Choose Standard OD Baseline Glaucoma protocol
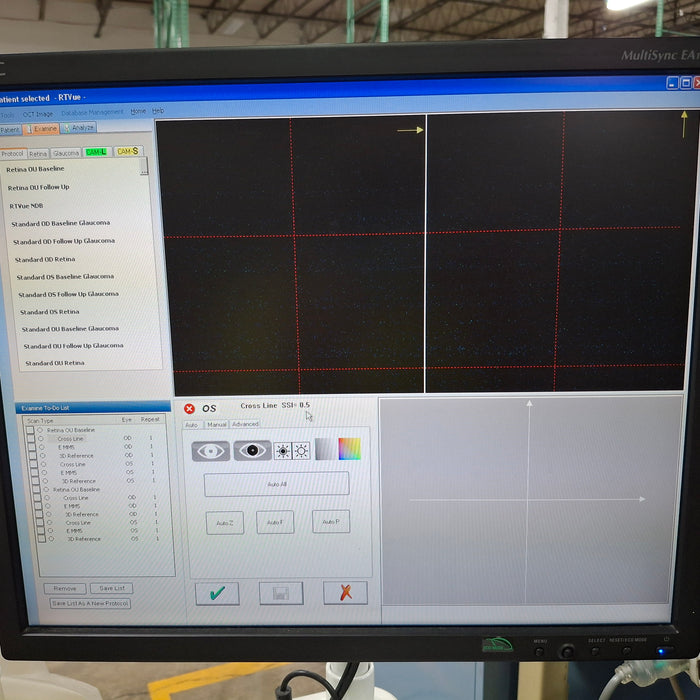700x700 pixels. pos(61,223)
